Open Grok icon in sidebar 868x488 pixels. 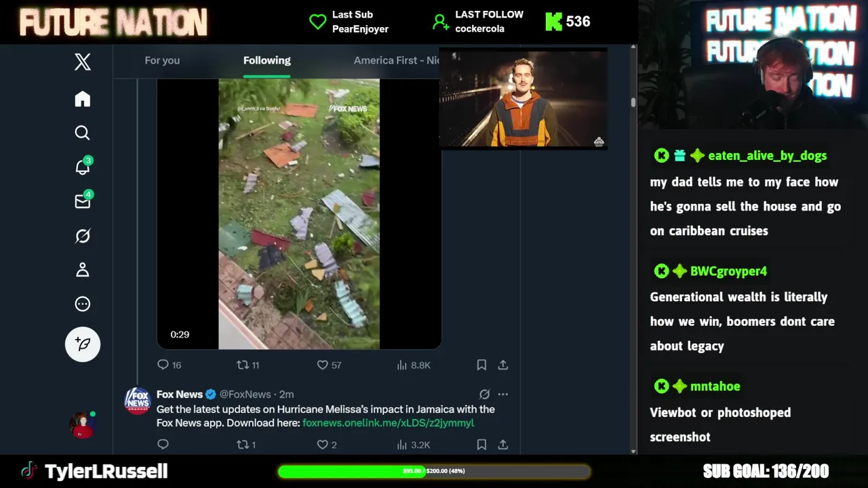pyautogui.click(x=82, y=236)
